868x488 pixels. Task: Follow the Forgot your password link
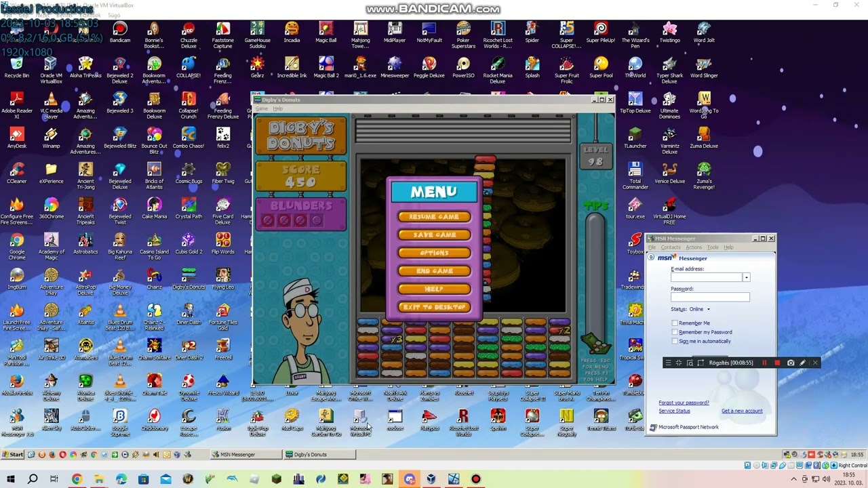click(x=684, y=403)
